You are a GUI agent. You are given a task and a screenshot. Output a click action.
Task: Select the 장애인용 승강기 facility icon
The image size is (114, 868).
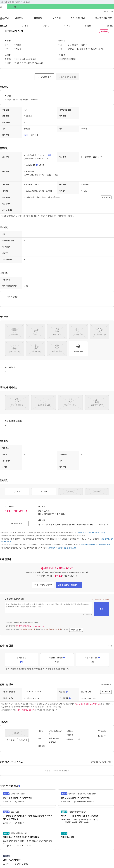tap(44, 402)
